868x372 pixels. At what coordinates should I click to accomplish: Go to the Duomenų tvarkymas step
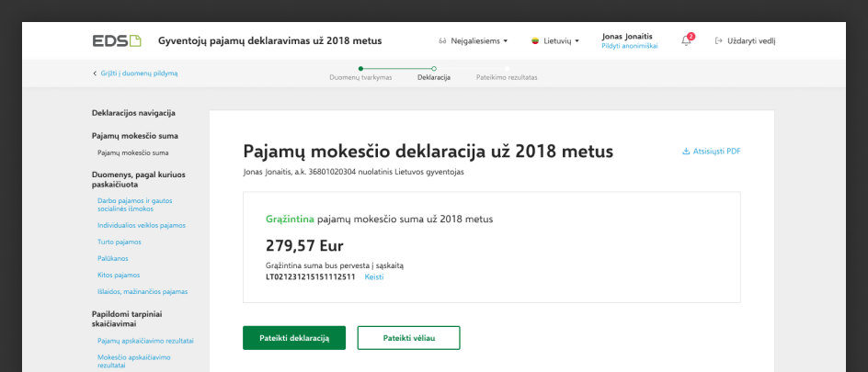[360, 77]
